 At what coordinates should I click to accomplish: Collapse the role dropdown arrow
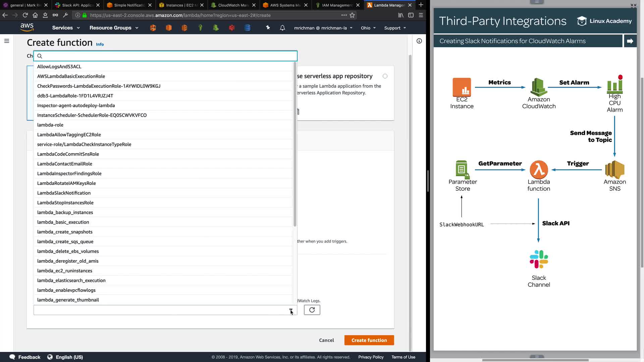click(291, 310)
